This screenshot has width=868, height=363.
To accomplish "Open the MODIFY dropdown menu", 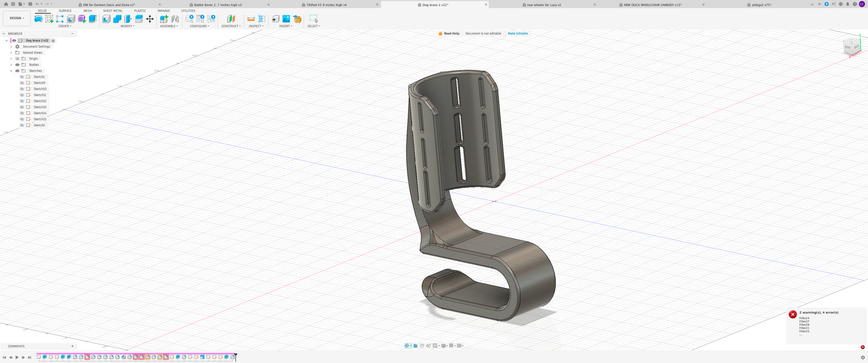I will pyautogui.click(x=127, y=26).
